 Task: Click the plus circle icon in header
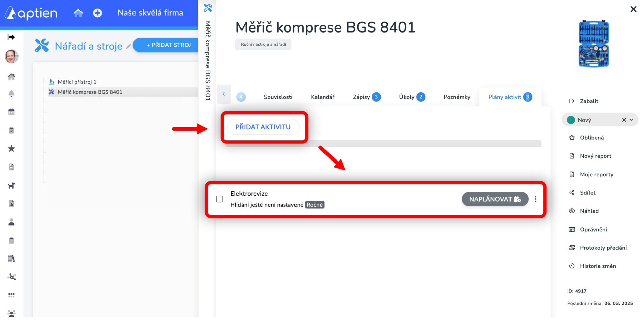pyautogui.click(x=97, y=13)
